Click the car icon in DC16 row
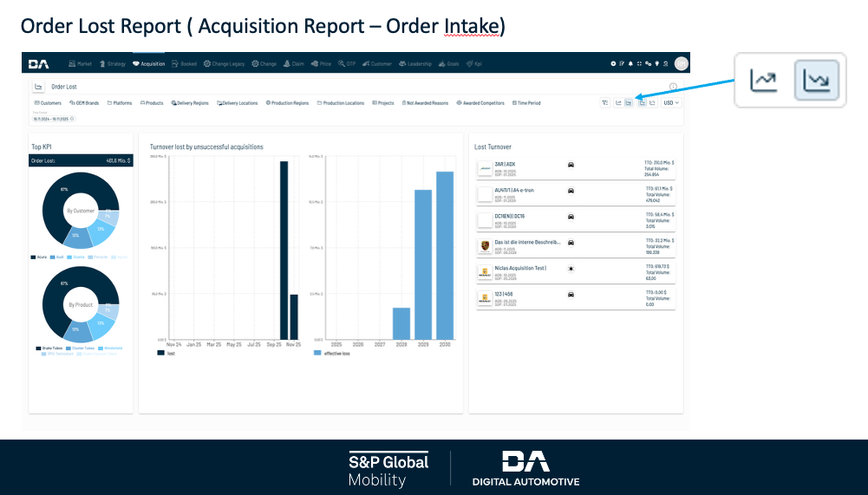The width and height of the screenshot is (868, 495). [x=571, y=217]
